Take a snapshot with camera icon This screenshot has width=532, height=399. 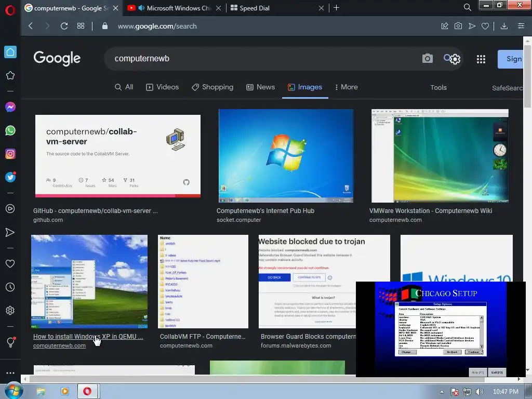point(458,26)
